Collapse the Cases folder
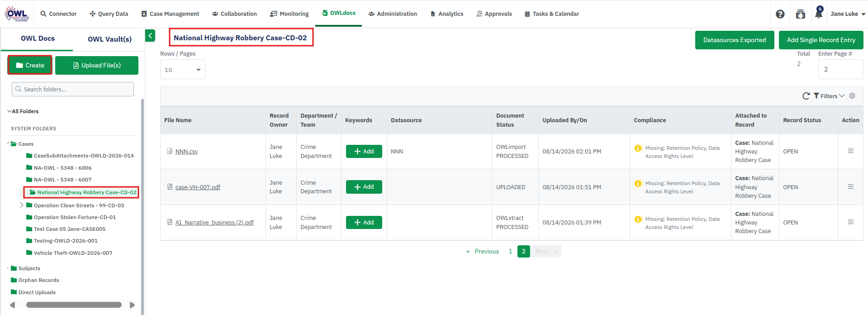Viewport: 868px width, 315px height. click(8, 143)
